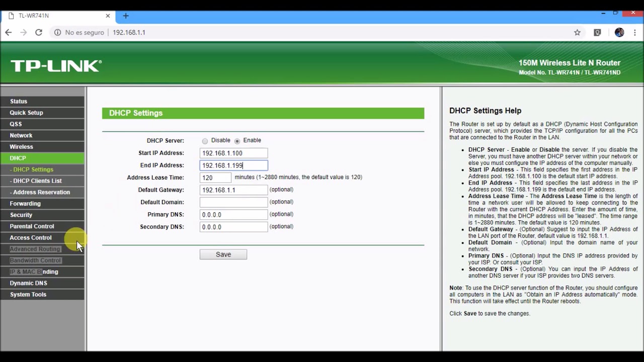Save the DHCP settings

[x=223, y=254]
